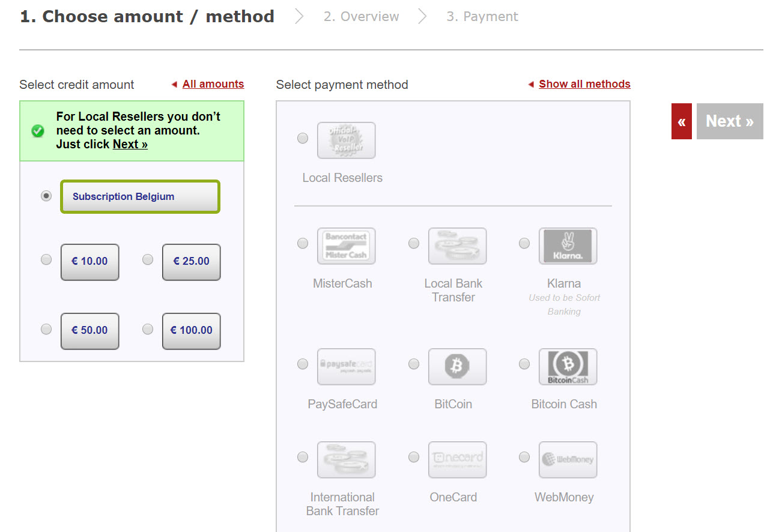Choose the BitCoin payment icon
The width and height of the screenshot is (773, 532).
click(457, 367)
